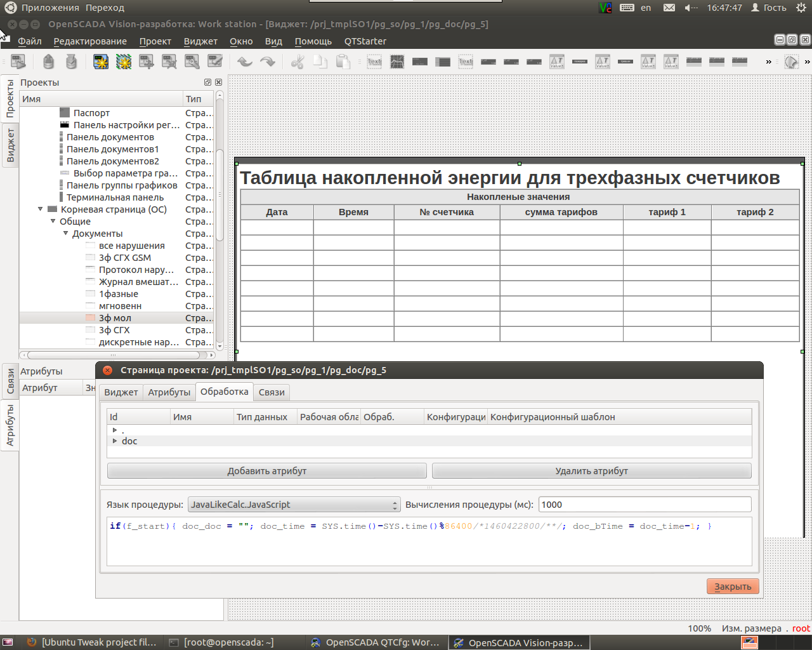
Task: Insert a Text primitive widget from toolbar
Action: pyautogui.click(x=374, y=62)
